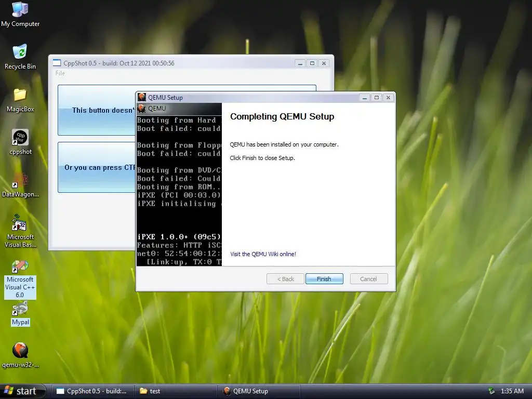
Task: Select the cppshot desktop shortcut
Action: tap(20, 142)
